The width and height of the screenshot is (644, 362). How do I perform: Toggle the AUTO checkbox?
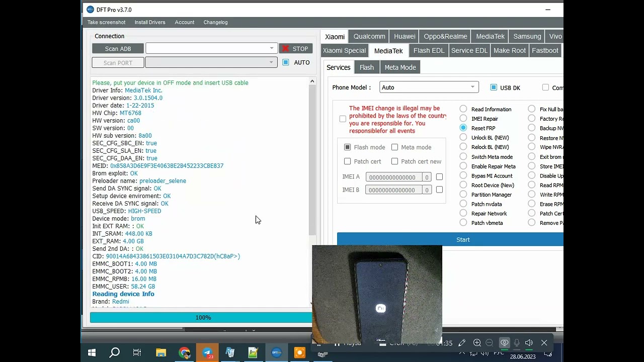286,62
